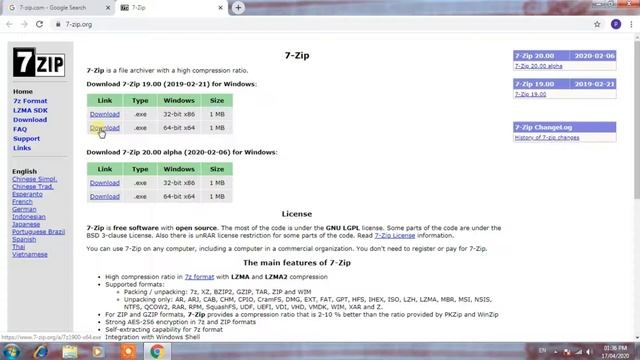Switch language to French
Viewport: 640px width, 360px height.
coord(22,202)
